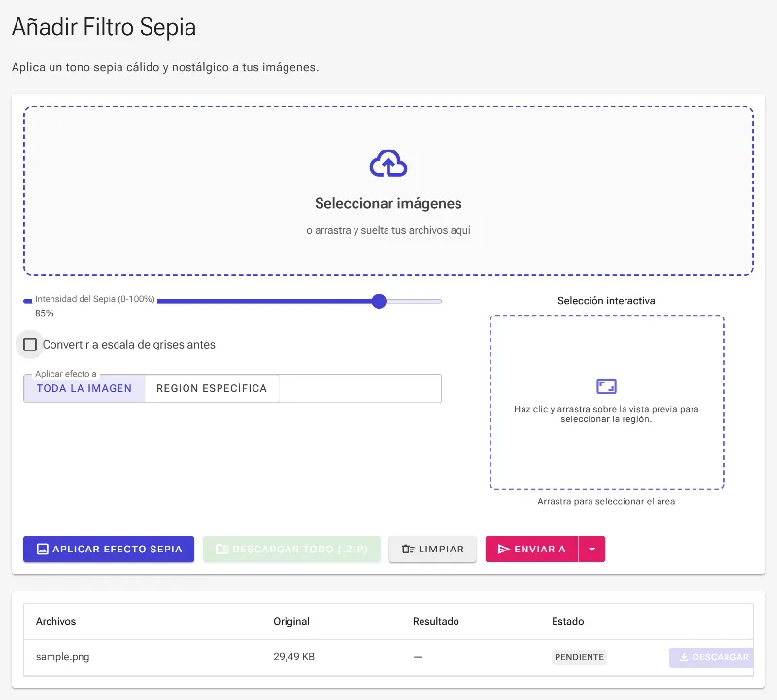
Task: Adjust the Intensidad del Sepia slider handle
Action: pyautogui.click(x=379, y=301)
